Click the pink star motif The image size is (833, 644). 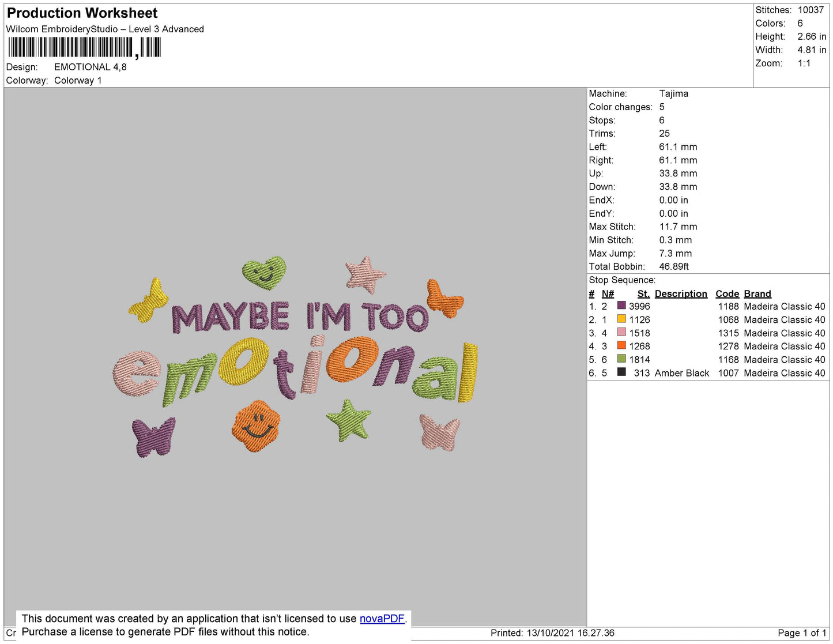click(365, 274)
